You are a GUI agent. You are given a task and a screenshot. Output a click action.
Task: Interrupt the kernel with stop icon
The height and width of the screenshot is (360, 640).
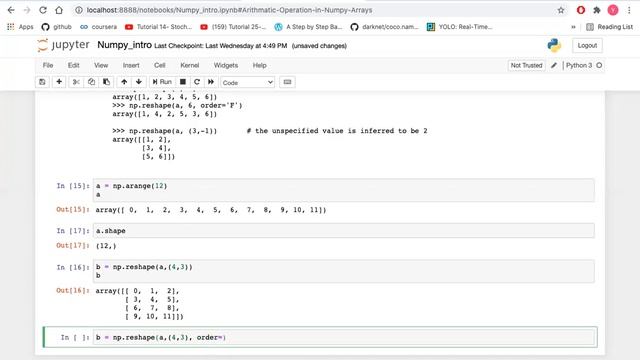183,82
